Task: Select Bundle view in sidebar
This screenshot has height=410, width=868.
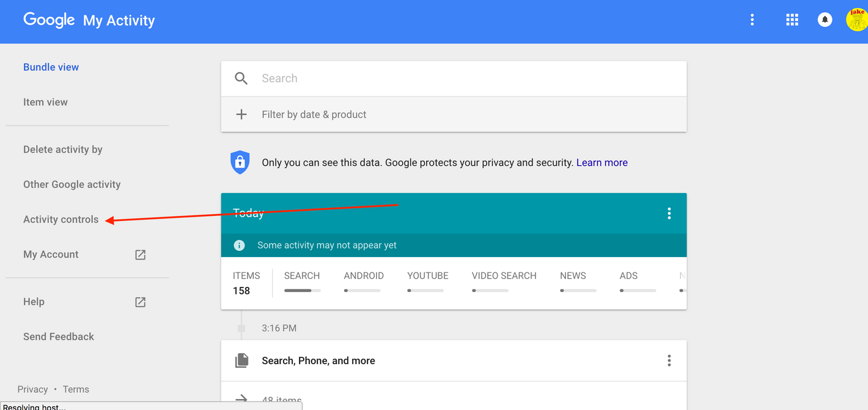Action: [51, 67]
